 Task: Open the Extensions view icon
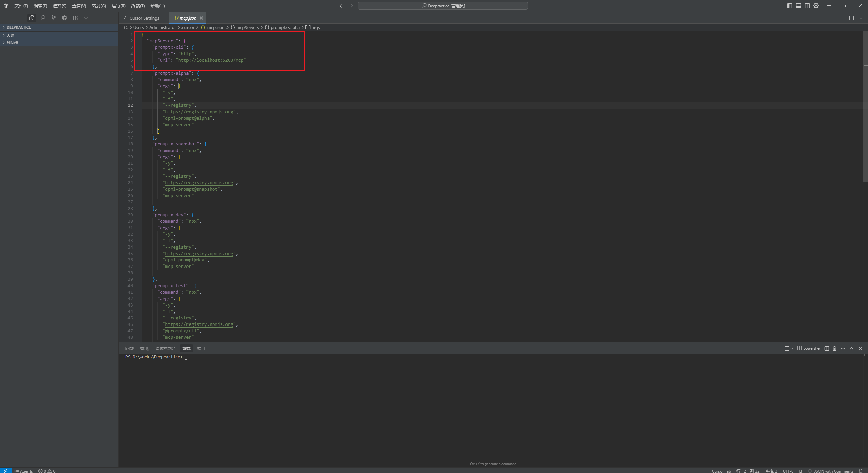coord(75,18)
